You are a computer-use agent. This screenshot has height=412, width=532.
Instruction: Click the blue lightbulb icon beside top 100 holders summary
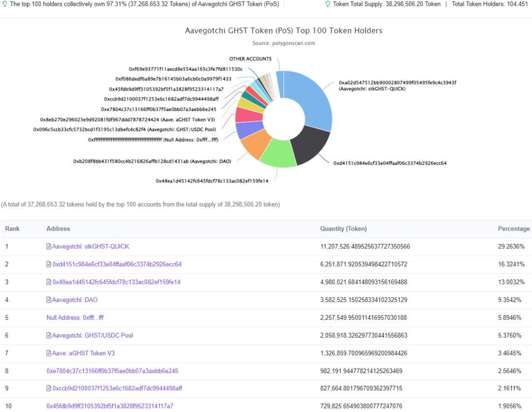pos(5,4)
